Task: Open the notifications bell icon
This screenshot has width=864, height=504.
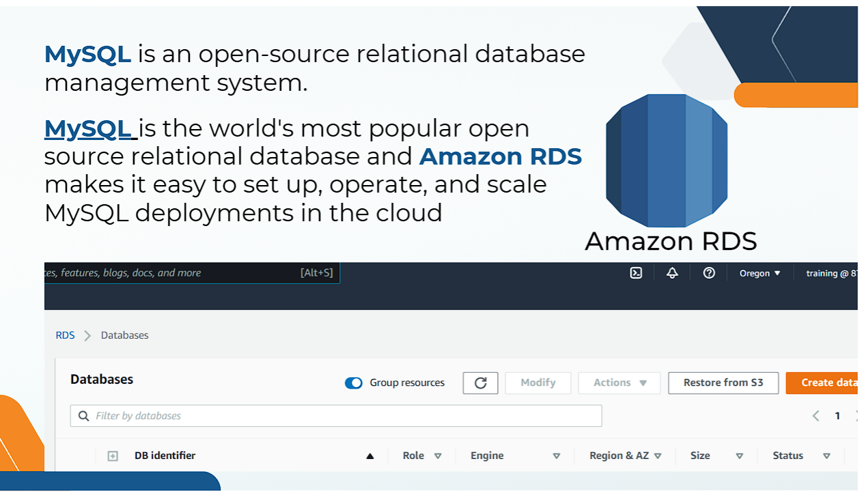Action: 672,273
